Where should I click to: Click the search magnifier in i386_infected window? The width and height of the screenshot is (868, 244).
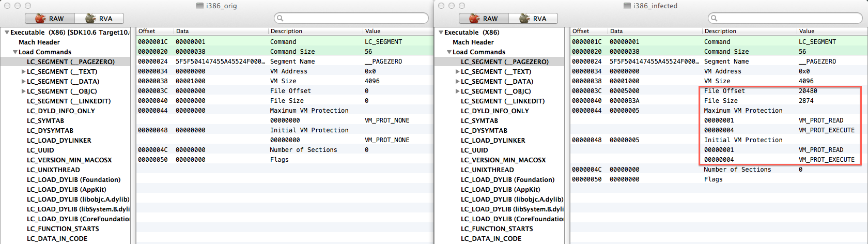714,18
